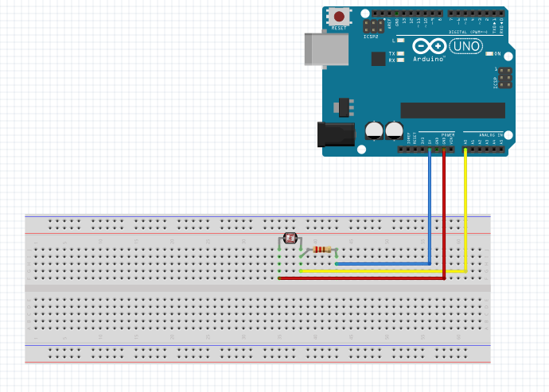Click the black DC power jack
The width and height of the screenshot is (549, 392).
tap(336, 134)
